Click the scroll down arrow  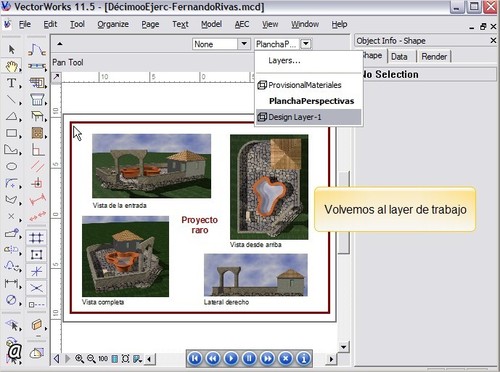344,347
